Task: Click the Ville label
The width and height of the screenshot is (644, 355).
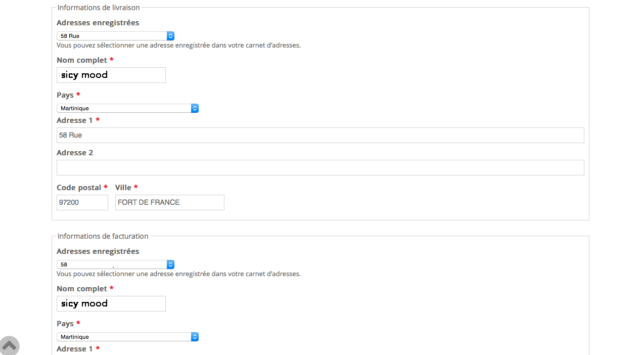Action: tap(123, 188)
